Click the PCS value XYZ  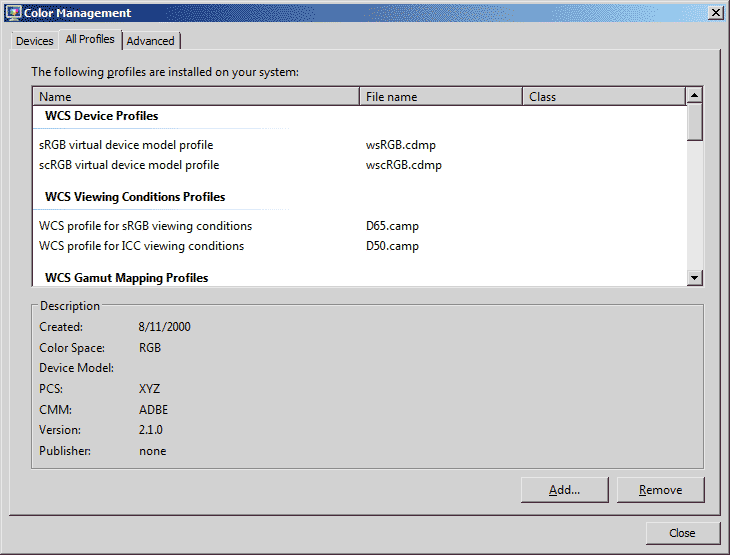click(149, 389)
